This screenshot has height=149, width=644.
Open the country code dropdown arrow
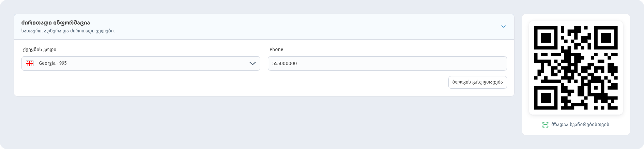pos(252,63)
